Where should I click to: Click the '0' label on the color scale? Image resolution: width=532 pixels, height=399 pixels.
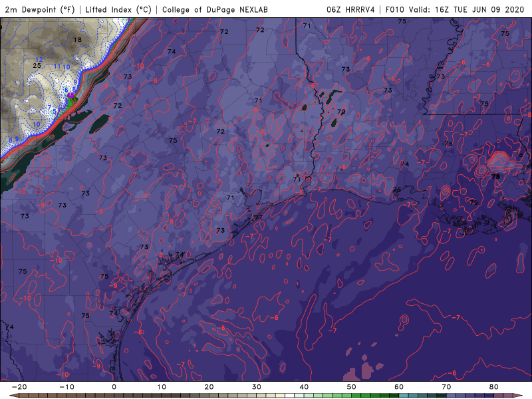[x=114, y=387]
